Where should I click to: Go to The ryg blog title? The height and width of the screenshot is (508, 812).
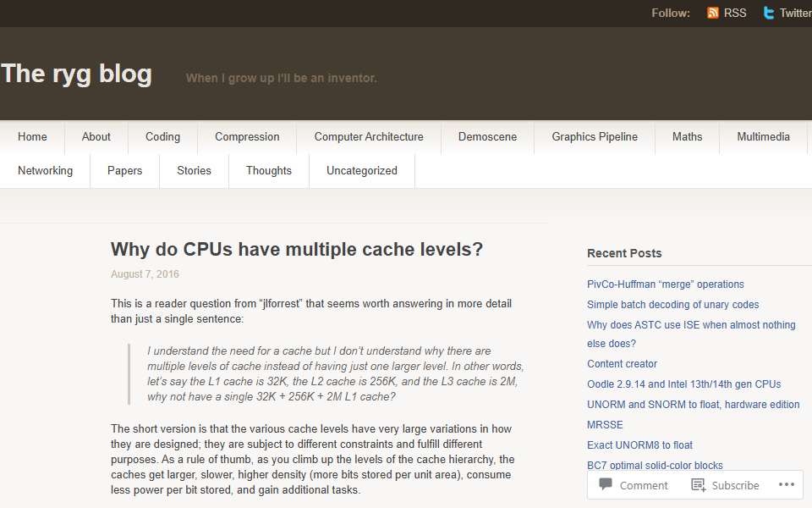pyautogui.click(x=77, y=75)
